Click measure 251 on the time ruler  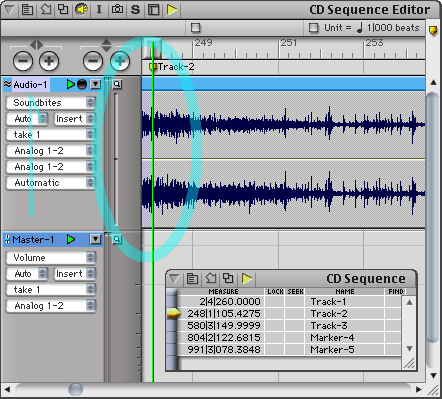click(x=289, y=43)
